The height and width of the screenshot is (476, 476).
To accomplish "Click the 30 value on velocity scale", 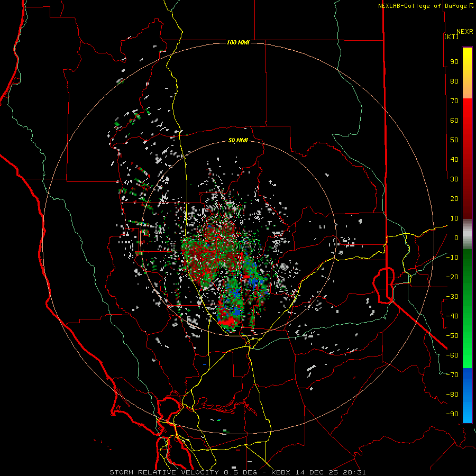I will tap(454, 179).
